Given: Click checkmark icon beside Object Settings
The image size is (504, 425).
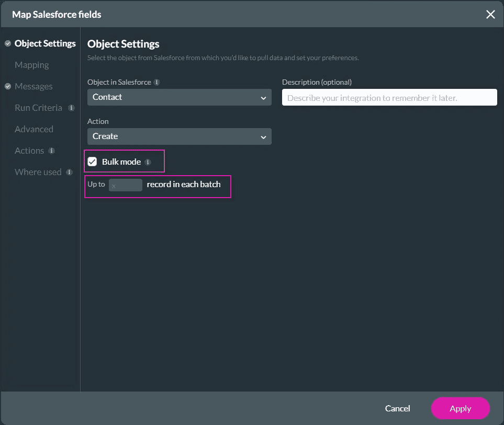Looking at the screenshot, I should (x=8, y=44).
